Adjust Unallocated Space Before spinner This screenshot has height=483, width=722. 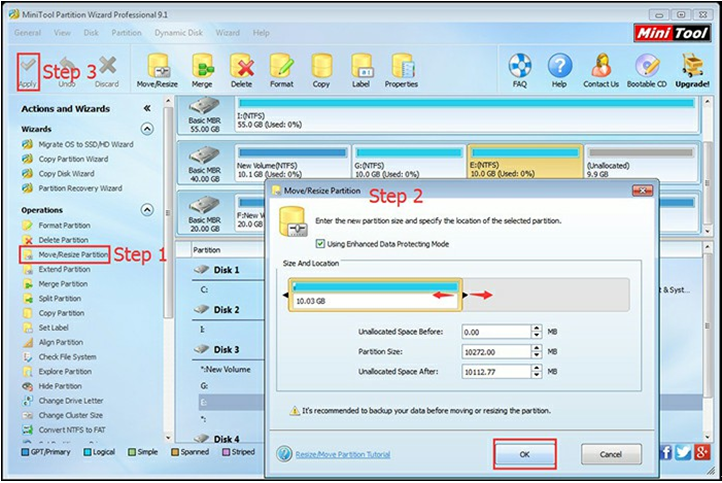[x=536, y=332]
